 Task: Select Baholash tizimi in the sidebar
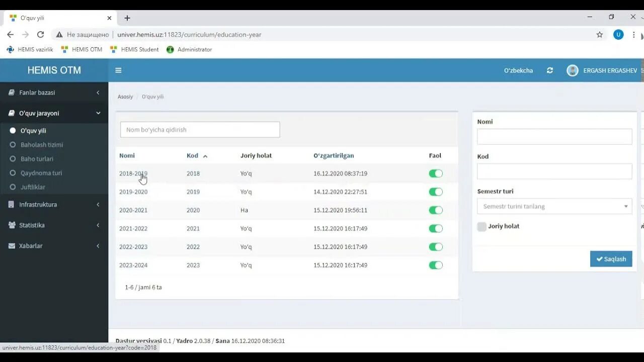40,145
